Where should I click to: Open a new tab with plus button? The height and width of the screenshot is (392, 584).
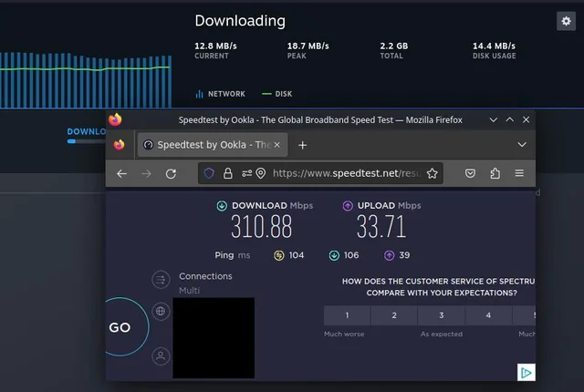pyautogui.click(x=302, y=145)
